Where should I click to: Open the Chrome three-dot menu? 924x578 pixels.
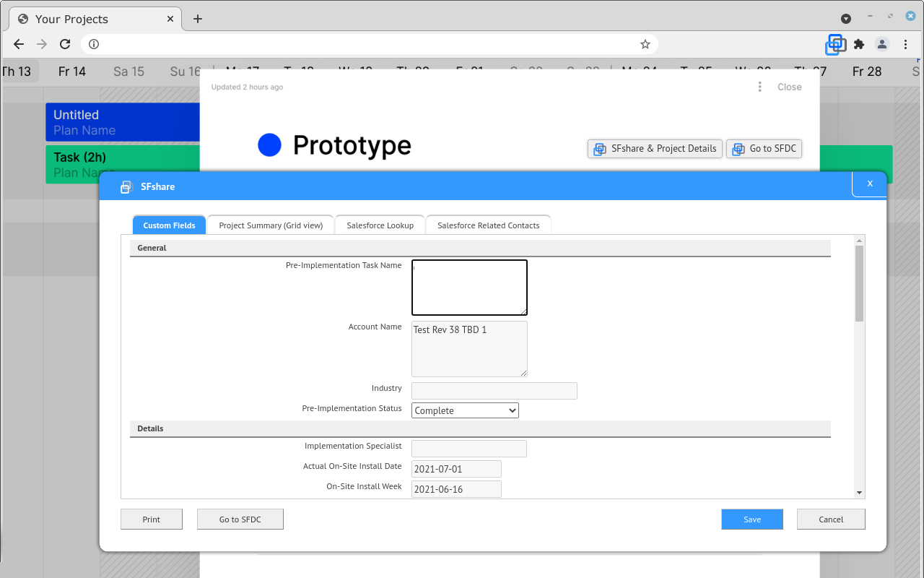(905, 44)
